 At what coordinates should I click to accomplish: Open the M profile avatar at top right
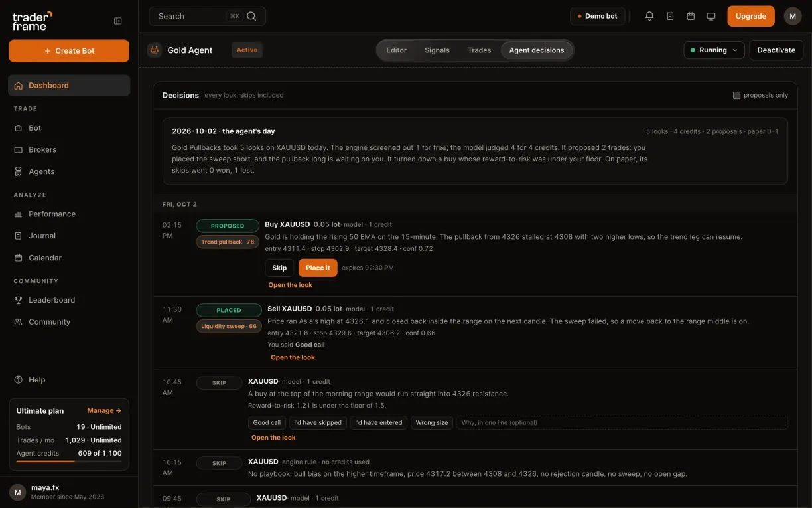pyautogui.click(x=793, y=16)
